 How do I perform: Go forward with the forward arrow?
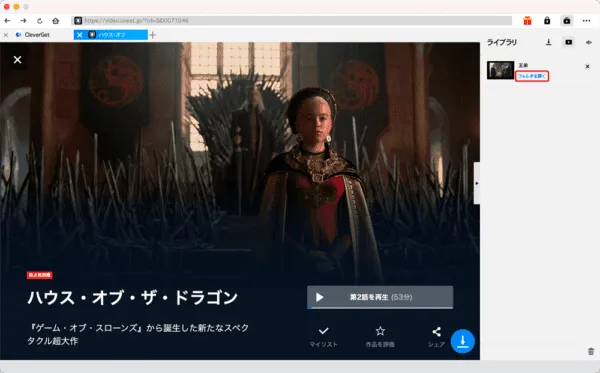coord(23,21)
